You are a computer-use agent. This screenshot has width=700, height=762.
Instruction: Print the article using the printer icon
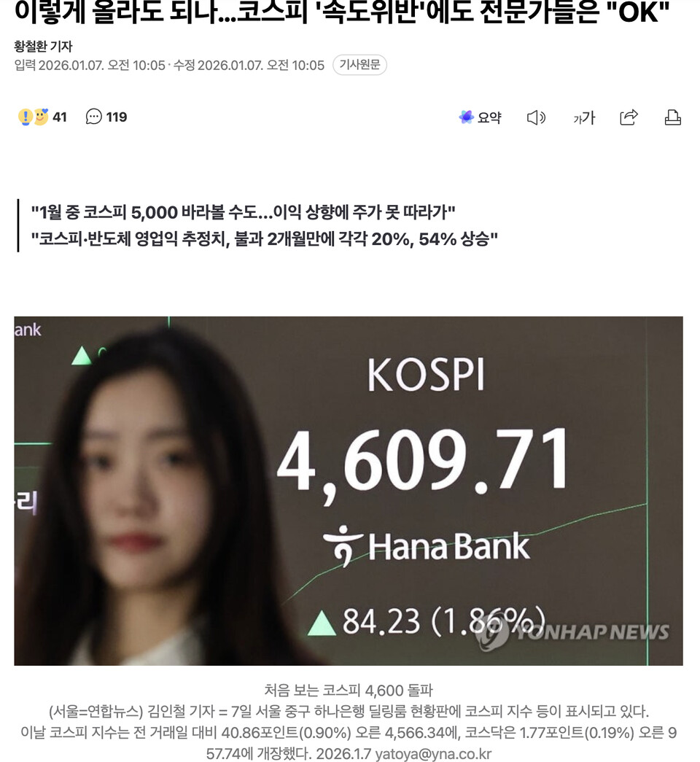673,117
